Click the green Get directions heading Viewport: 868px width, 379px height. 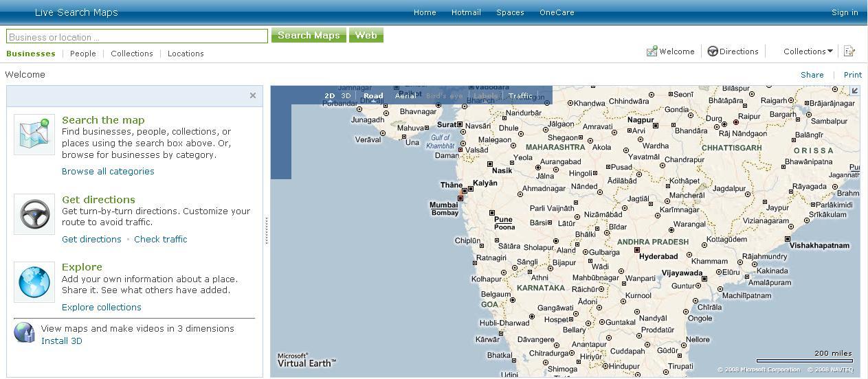tap(98, 200)
